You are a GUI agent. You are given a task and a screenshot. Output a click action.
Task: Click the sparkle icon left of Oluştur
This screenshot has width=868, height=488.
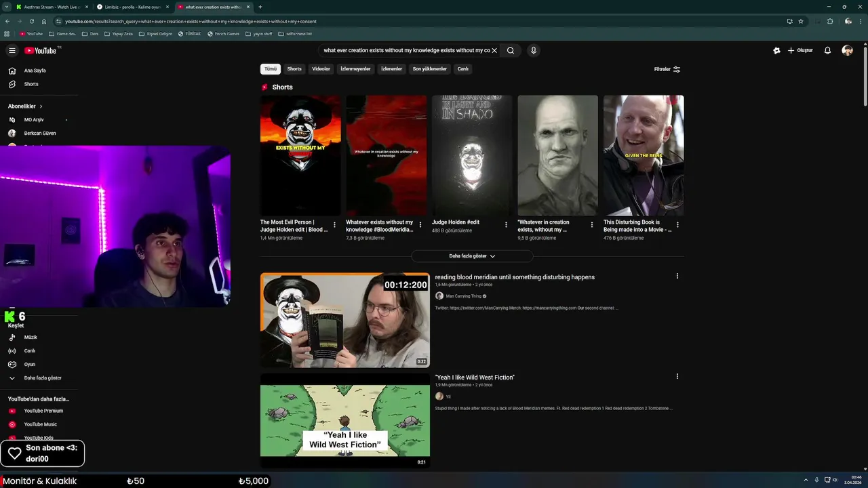point(776,50)
